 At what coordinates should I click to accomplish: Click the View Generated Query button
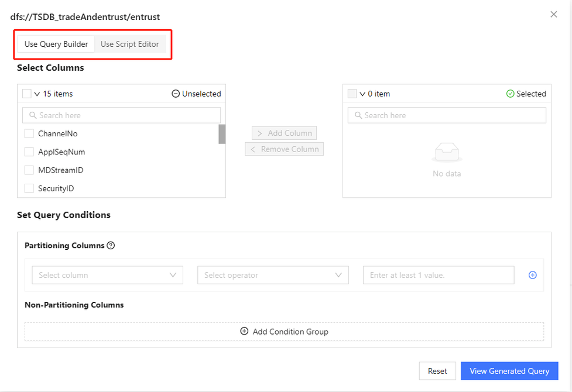[x=509, y=371]
